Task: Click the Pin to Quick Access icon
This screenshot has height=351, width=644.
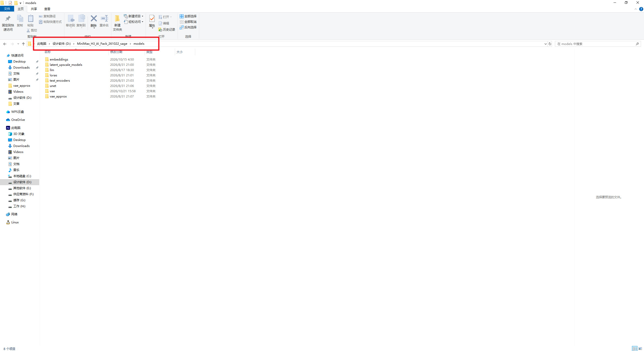Action: [x=8, y=19]
